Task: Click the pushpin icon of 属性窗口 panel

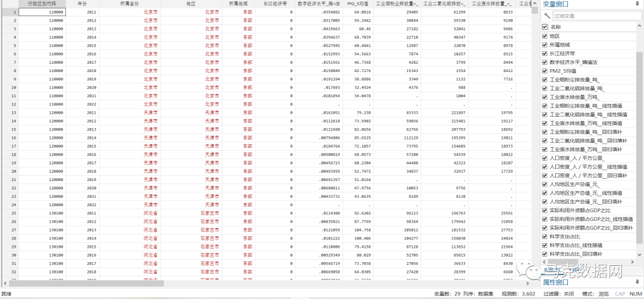Action: coord(637,282)
